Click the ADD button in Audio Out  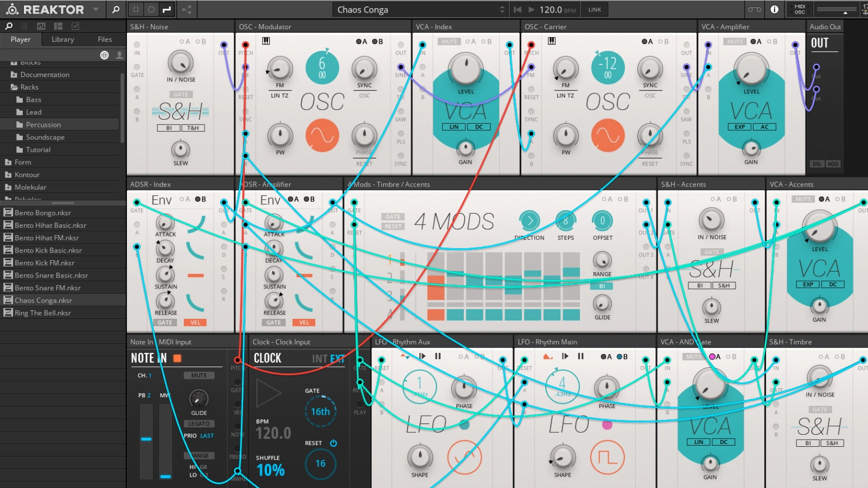[x=833, y=164]
